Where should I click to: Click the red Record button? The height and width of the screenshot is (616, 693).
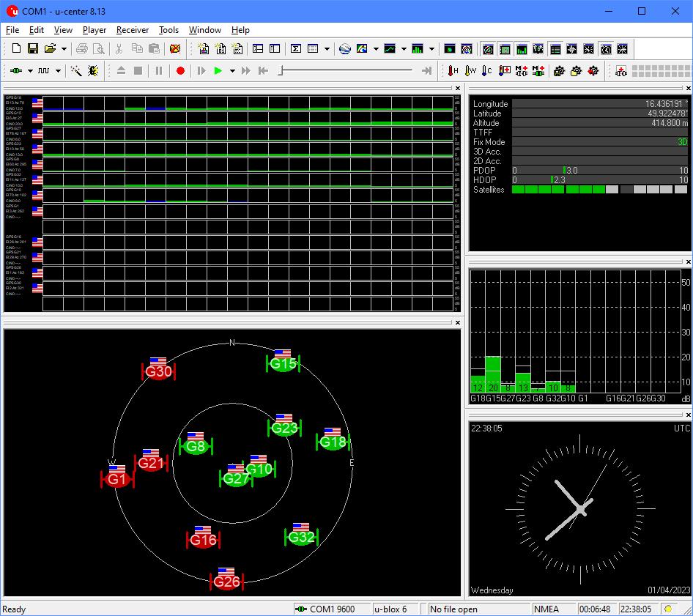coord(180,71)
